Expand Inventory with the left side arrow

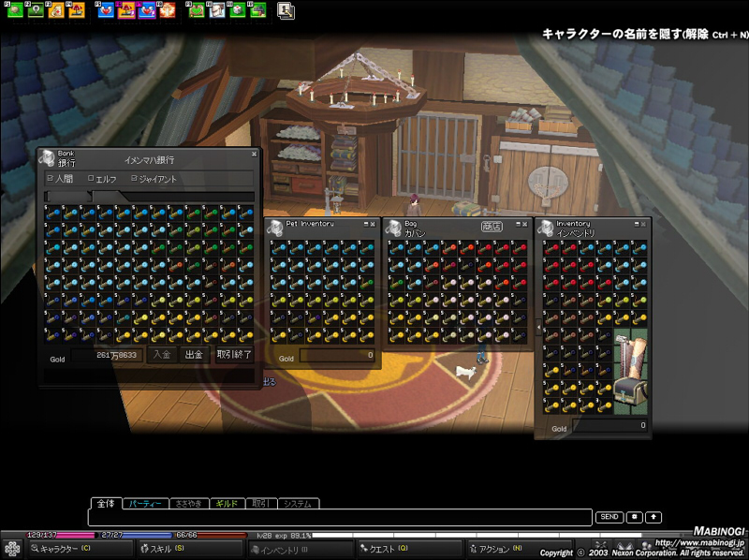[x=538, y=328]
